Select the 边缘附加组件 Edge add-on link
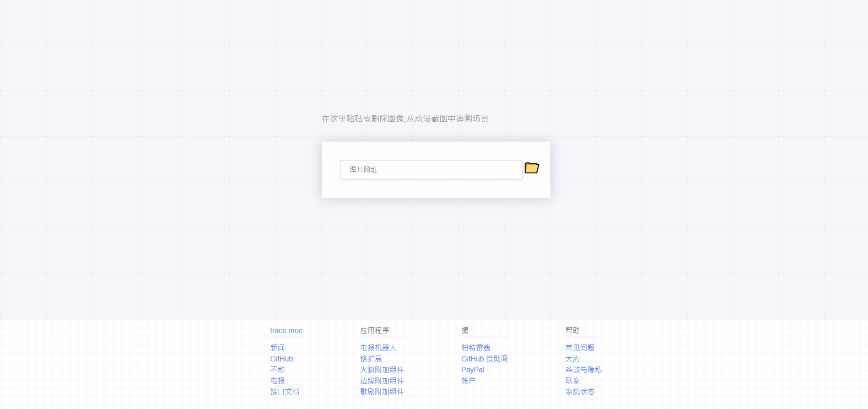Image resolution: width=868 pixels, height=409 pixels. tap(382, 381)
